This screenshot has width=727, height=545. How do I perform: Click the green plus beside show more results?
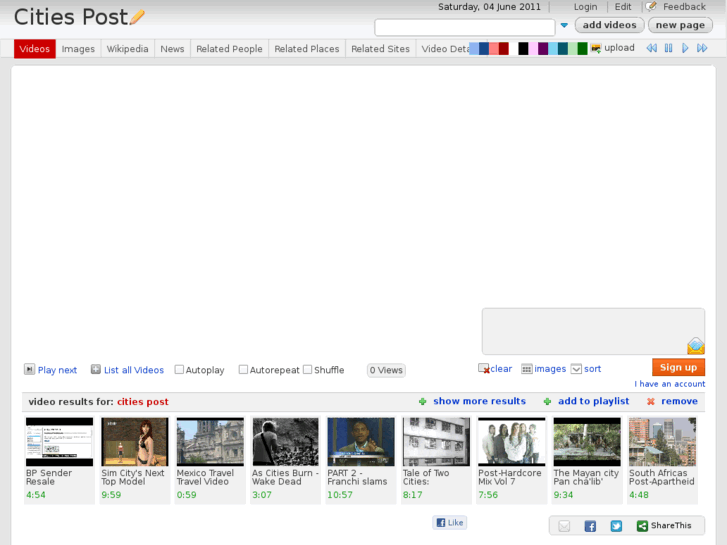click(422, 402)
